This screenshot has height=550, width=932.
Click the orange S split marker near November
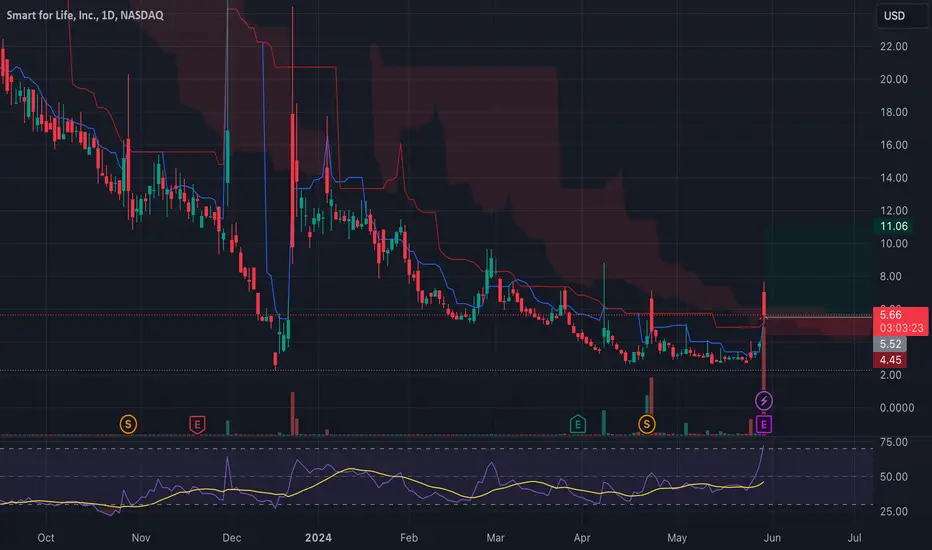click(128, 424)
